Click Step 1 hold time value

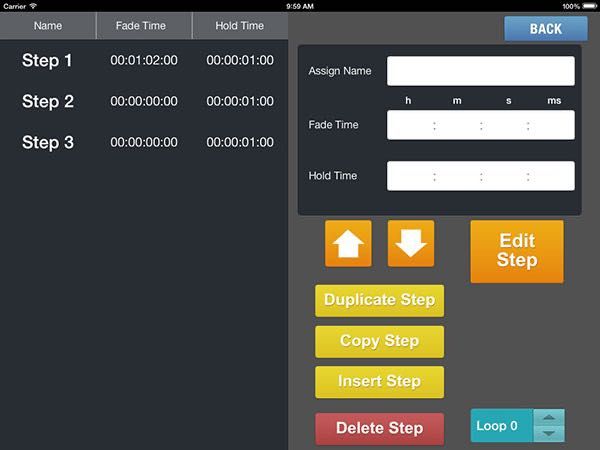(240, 60)
